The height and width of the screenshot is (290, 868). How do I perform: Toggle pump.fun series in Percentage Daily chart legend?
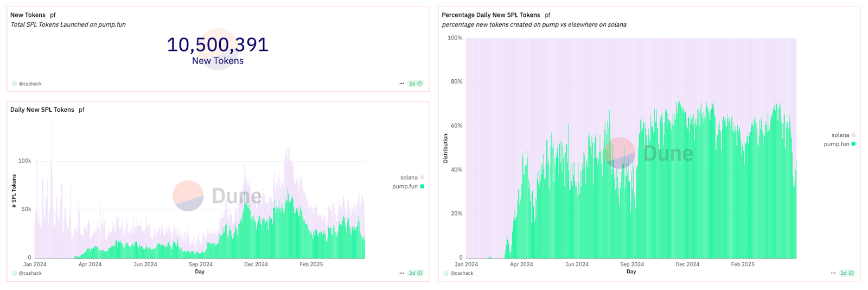(840, 144)
